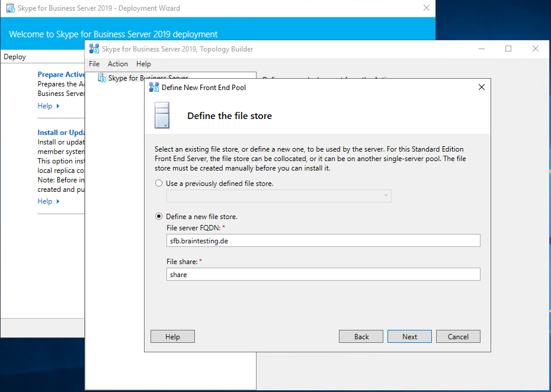551x392 pixels.
Task: Click the Define New Front End Pool dialog icon
Action: pyautogui.click(x=154, y=87)
